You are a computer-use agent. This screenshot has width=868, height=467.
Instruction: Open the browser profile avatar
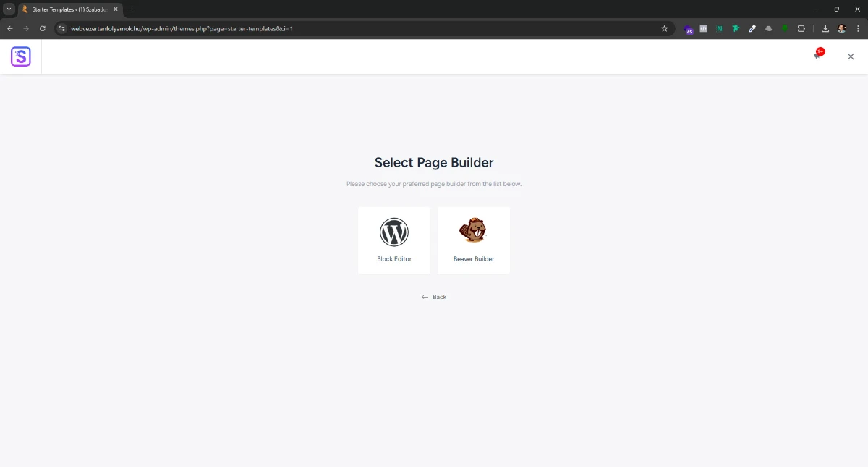tap(842, 28)
